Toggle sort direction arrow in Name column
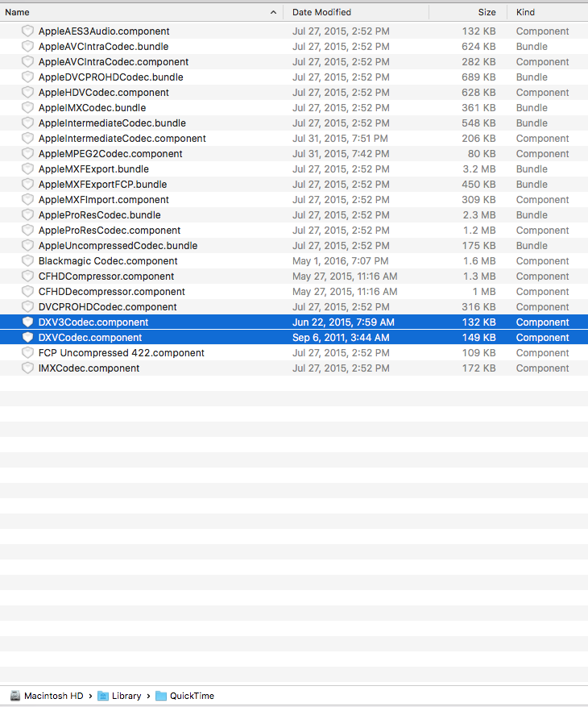This screenshot has height=707, width=588. (x=273, y=13)
